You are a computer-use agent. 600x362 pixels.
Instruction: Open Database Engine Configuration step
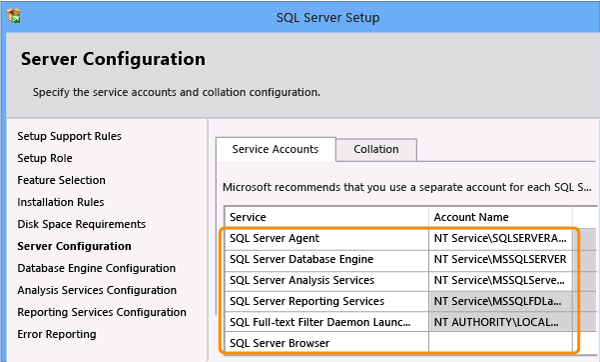tap(96, 268)
